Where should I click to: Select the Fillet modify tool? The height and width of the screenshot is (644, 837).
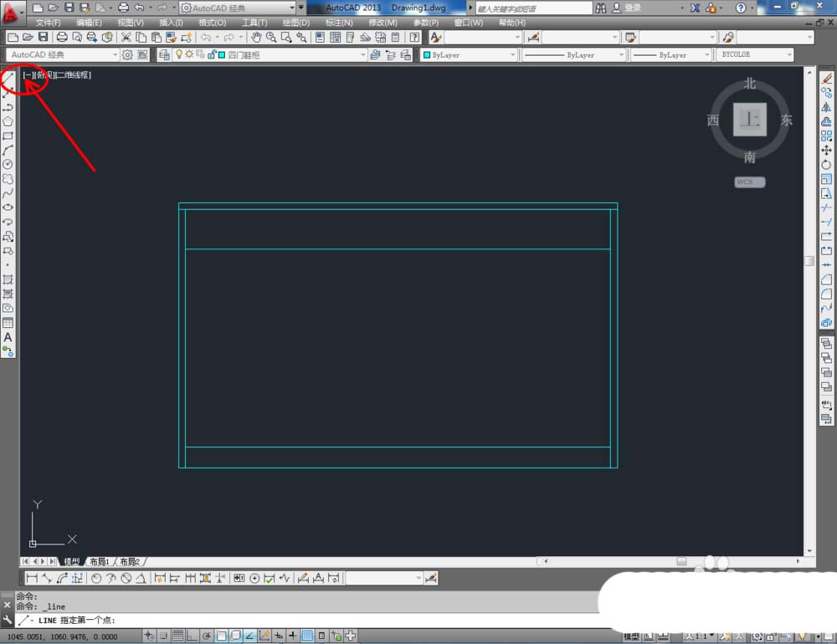(826, 294)
